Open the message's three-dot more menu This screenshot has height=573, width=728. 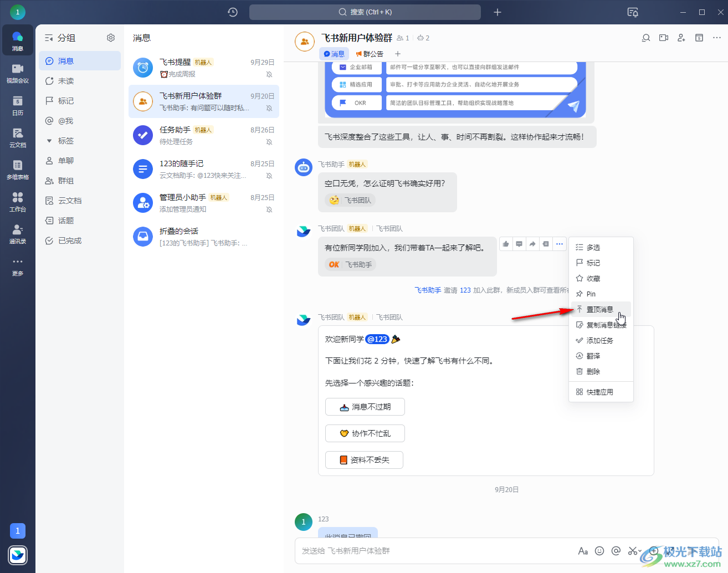point(560,244)
